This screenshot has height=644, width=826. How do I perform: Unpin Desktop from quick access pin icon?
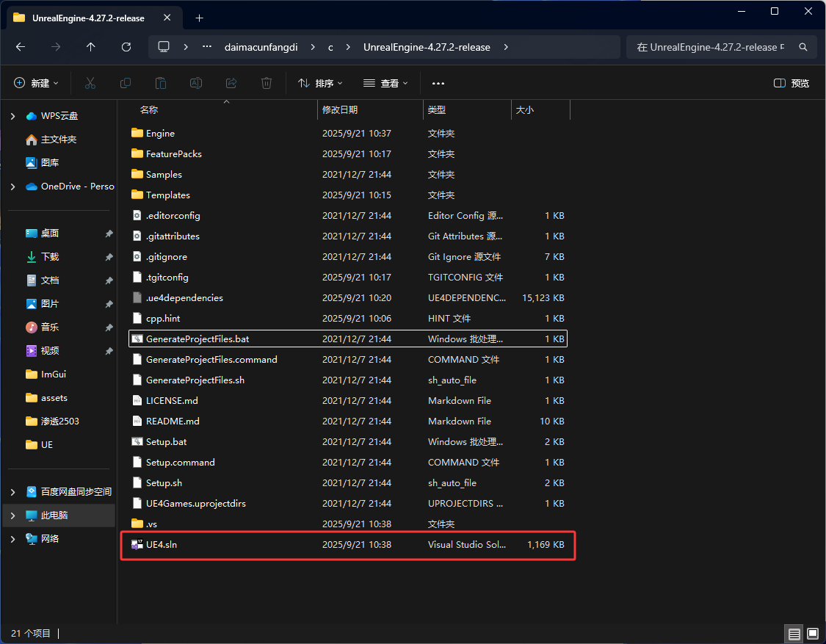109,234
